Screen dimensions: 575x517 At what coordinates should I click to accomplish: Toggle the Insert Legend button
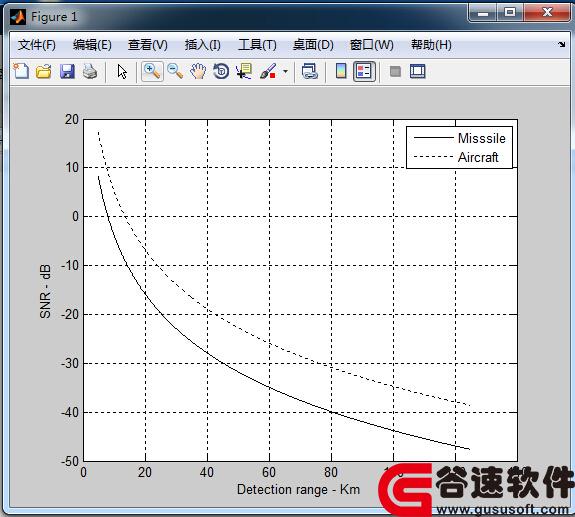364,71
